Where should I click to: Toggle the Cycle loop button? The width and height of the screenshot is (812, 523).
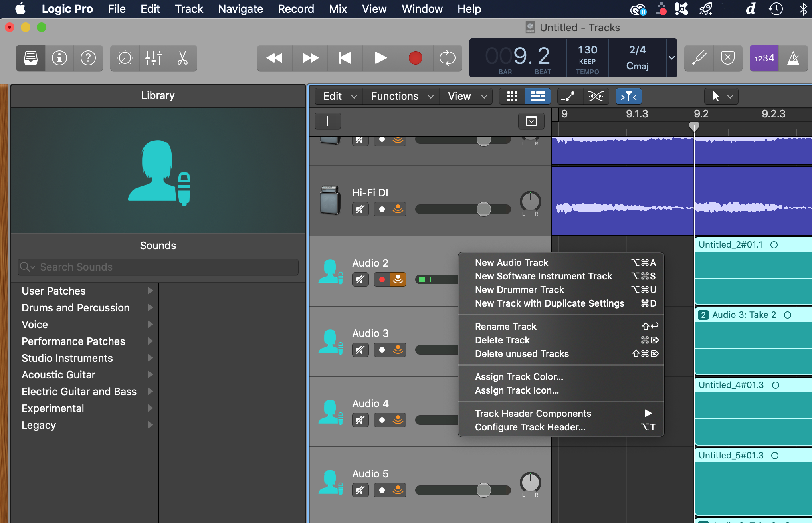447,58
